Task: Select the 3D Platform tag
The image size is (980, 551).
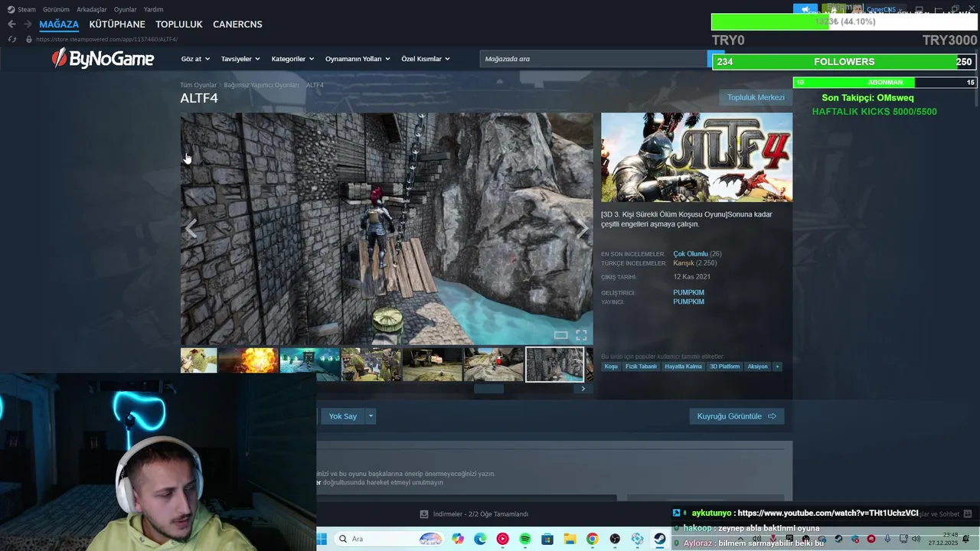Action: point(724,367)
